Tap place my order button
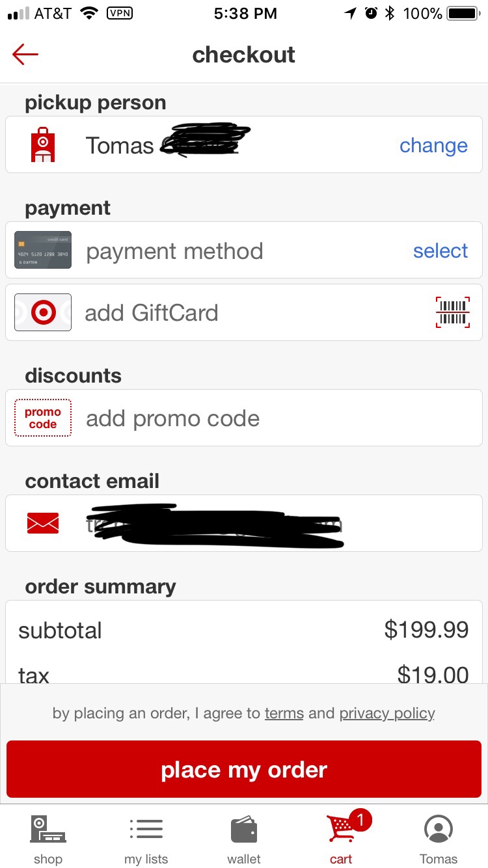 pos(244,770)
